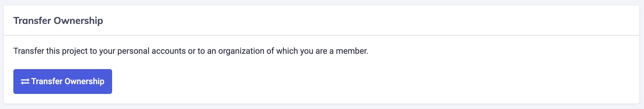Image resolution: width=644 pixels, height=109 pixels.
Task: Click the Transfer Ownership section heading
Action: click(x=58, y=21)
